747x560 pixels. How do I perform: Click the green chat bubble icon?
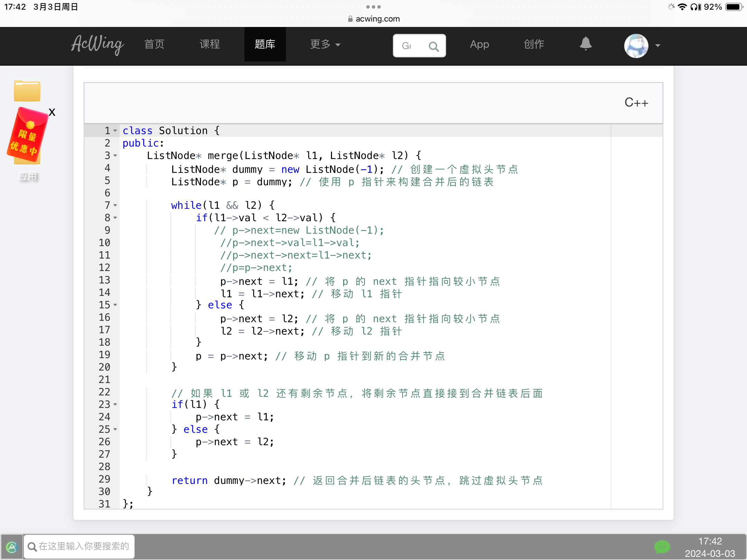tap(662, 547)
